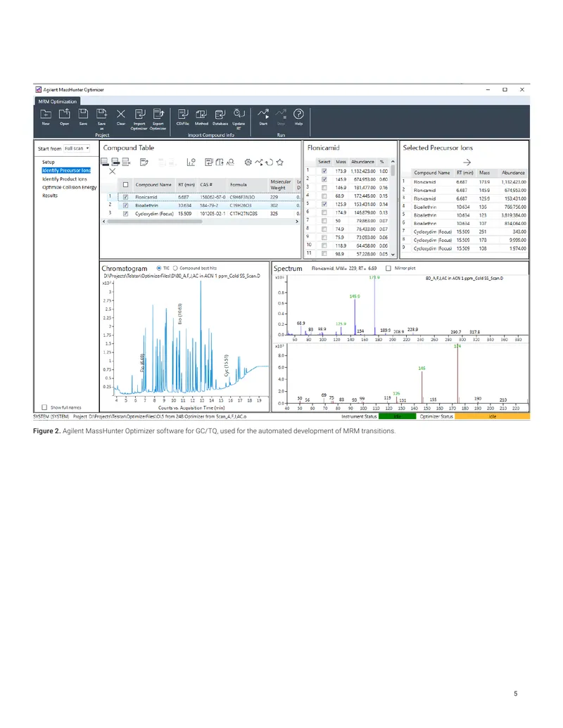Uncheck the Cycloxydim (Focus) checkbox
This screenshot has width=563, height=728.
(x=125, y=214)
